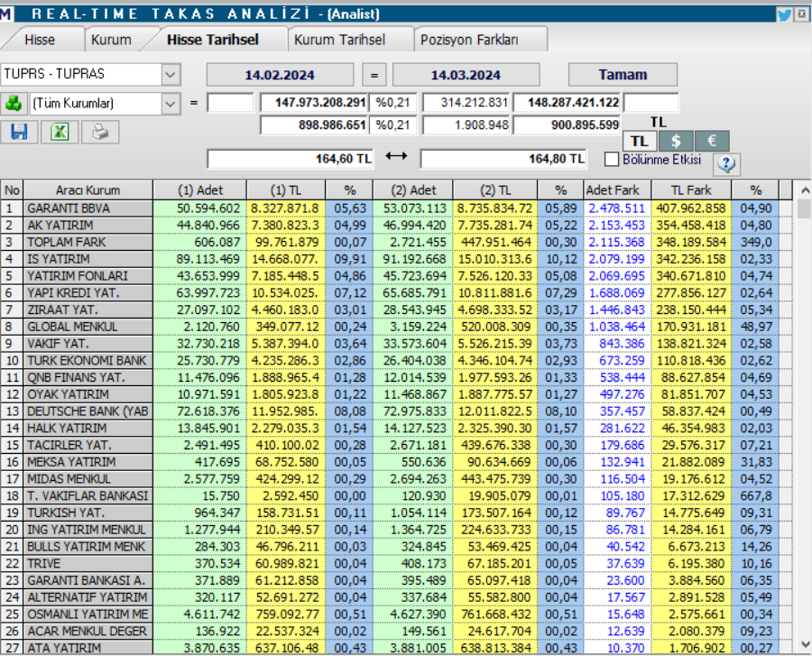Select the TL currency toggle

point(639,141)
